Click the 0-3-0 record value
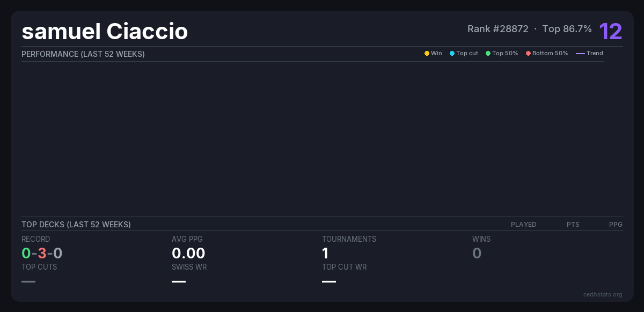Viewport: 644px width, 312px height. pyautogui.click(x=42, y=253)
